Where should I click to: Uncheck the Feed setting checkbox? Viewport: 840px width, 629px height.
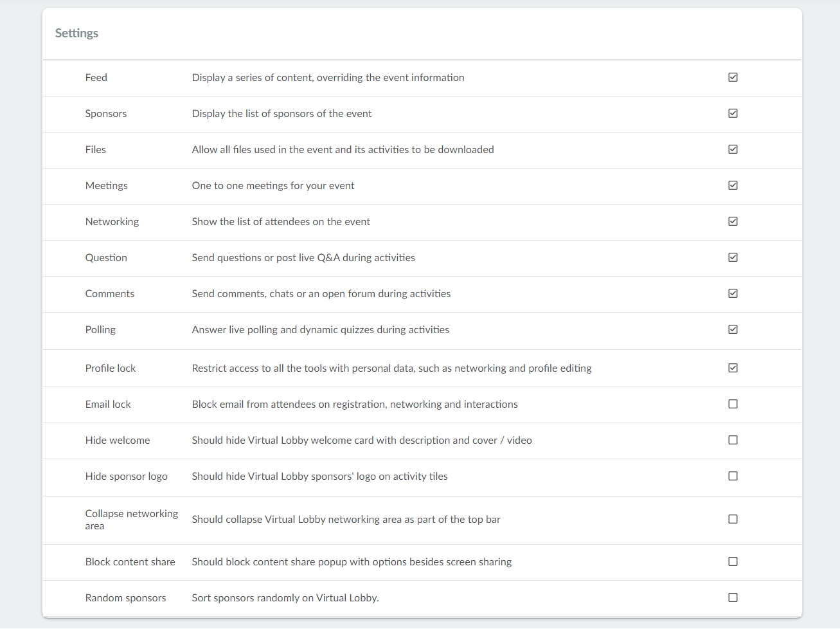point(733,77)
